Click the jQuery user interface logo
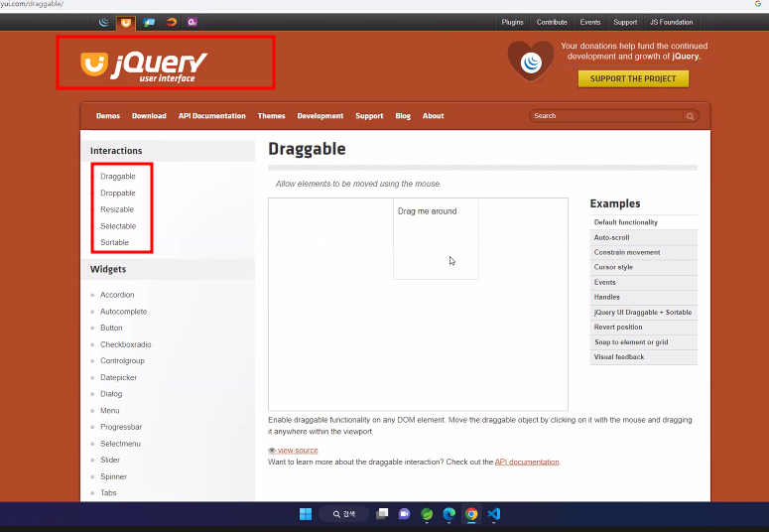The image size is (769, 532). [144, 67]
